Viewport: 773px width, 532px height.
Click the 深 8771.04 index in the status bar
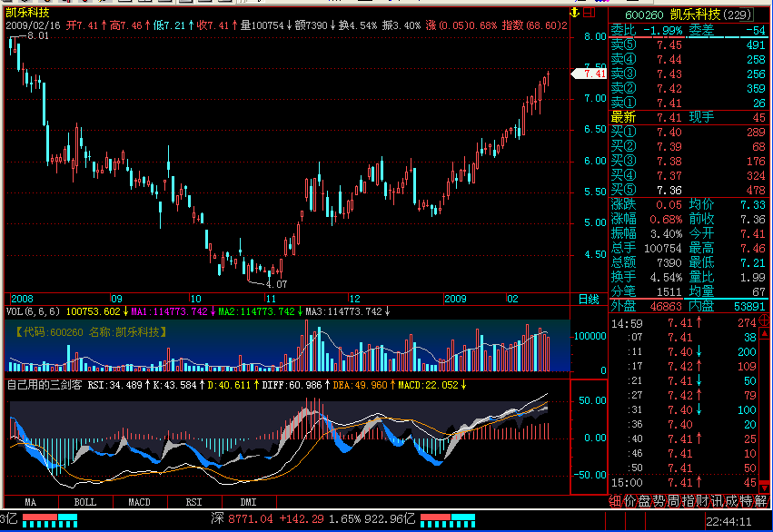[x=242, y=518]
